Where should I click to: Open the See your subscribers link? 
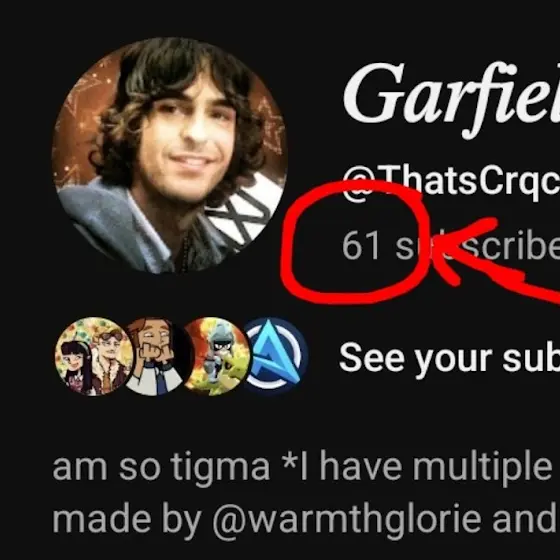(449, 359)
